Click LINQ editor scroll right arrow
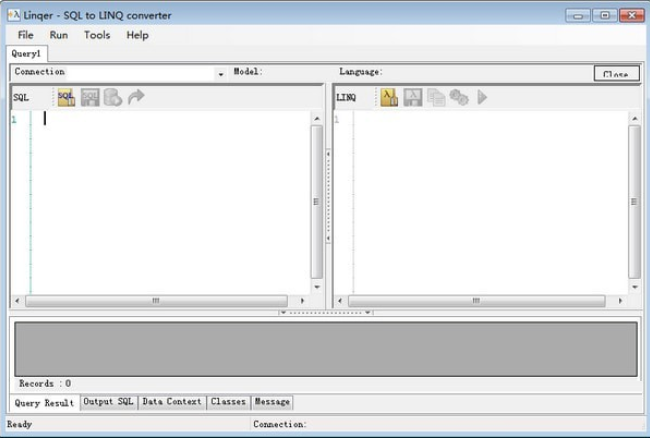The height and width of the screenshot is (441, 650). click(x=620, y=301)
